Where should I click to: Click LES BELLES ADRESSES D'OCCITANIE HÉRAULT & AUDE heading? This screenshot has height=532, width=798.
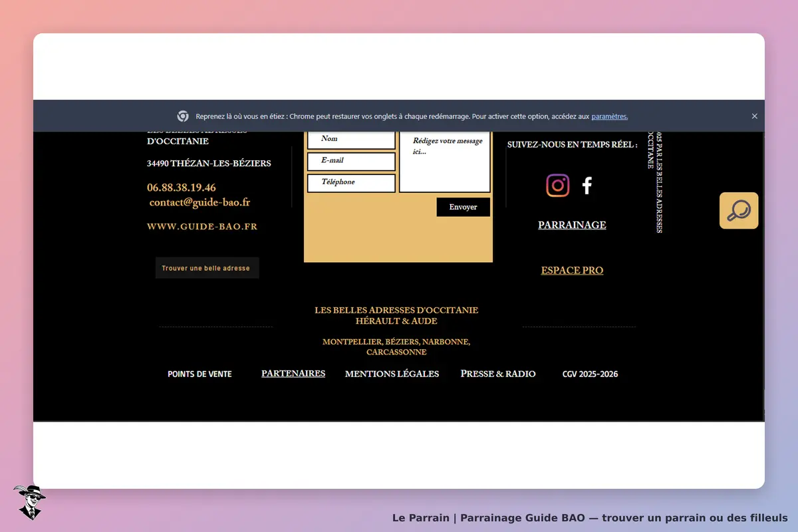pos(396,316)
